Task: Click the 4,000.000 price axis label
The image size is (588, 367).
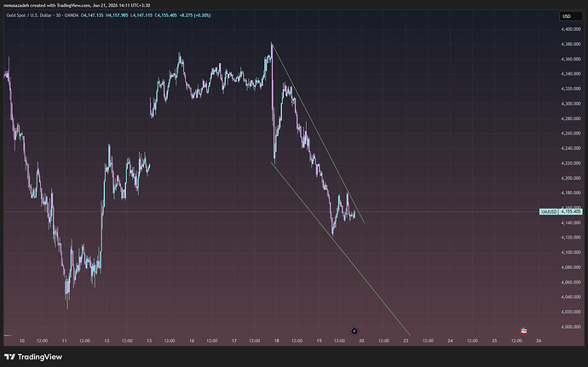Action: tap(571, 327)
